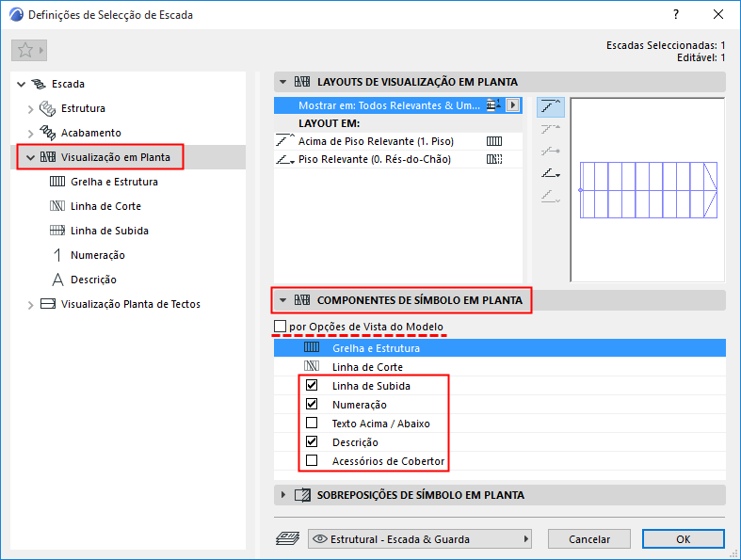Click the Estrutura structure icon
This screenshot has height=560, width=741.
[x=47, y=108]
